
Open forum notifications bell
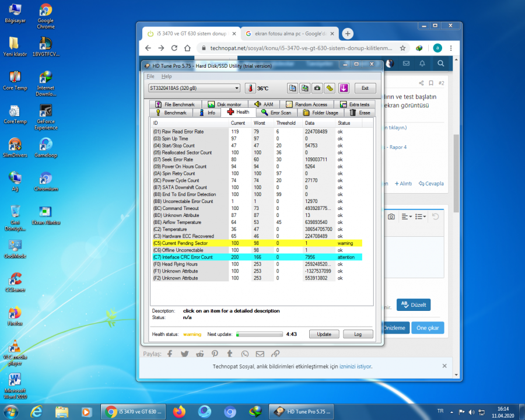coord(422,64)
